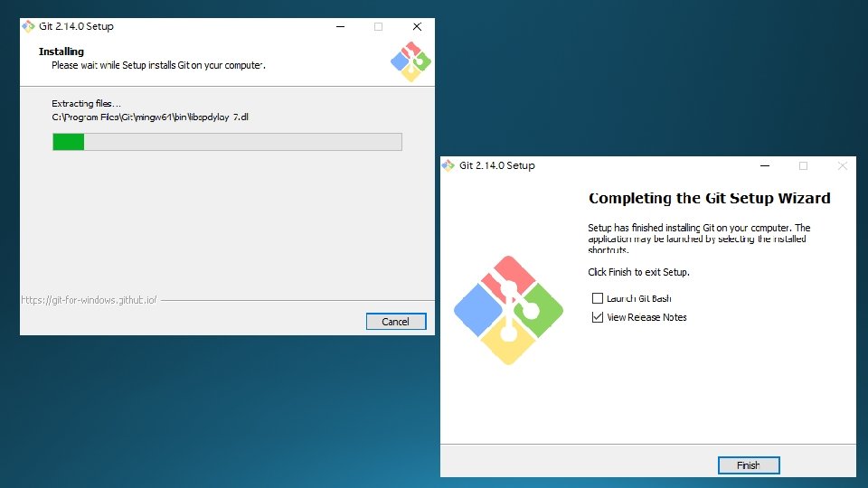Click Git title icon in Installing window
Viewport: 868px width, 488px height.
[28, 26]
